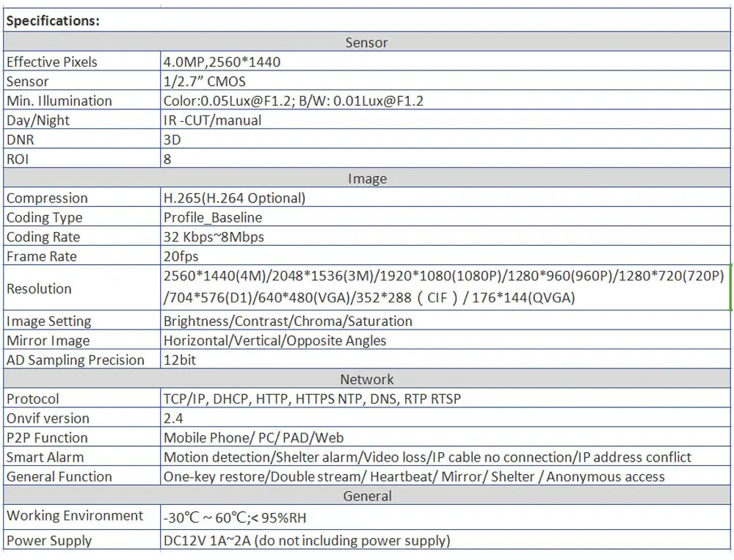Screen dimensions: 734x560
Task: Click the H.265(H.264 Optional) cell
Action: 446,197
